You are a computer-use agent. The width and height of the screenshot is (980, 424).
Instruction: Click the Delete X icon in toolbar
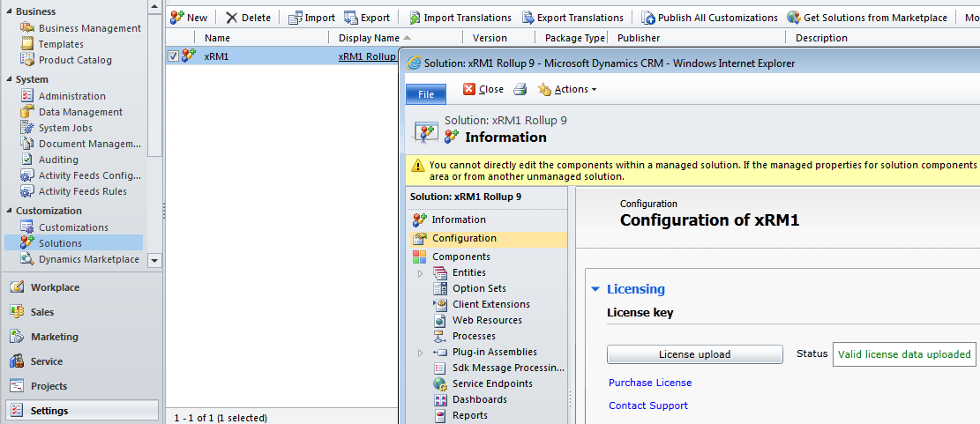pyautogui.click(x=232, y=18)
